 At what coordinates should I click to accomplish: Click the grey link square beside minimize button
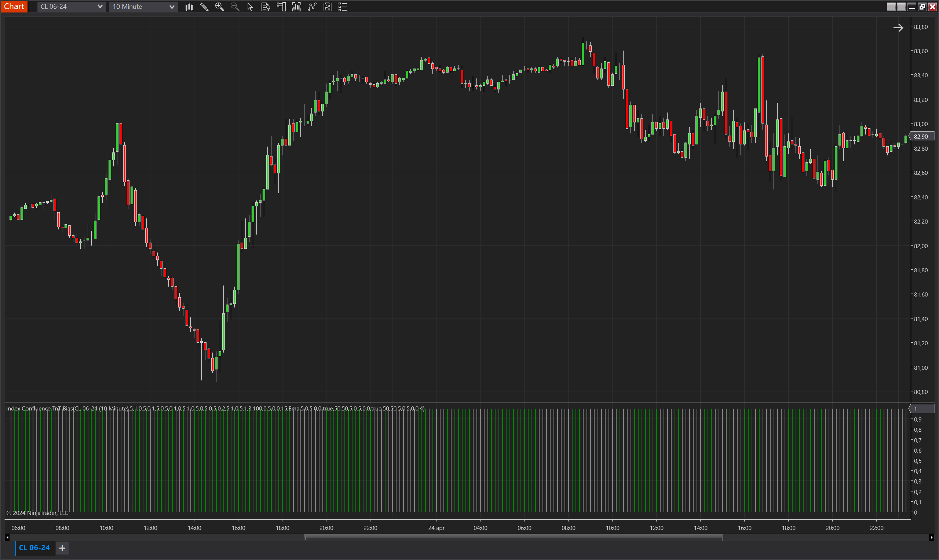(x=901, y=7)
